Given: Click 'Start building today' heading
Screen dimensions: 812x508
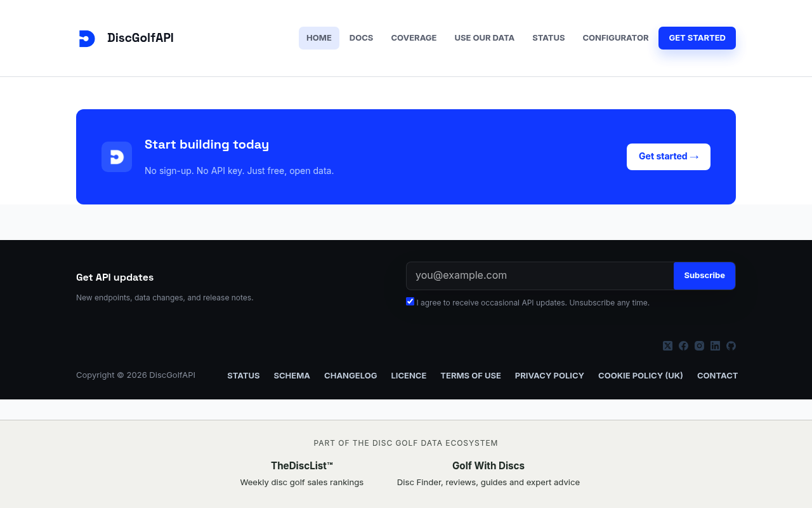Looking at the screenshot, I should [x=207, y=145].
